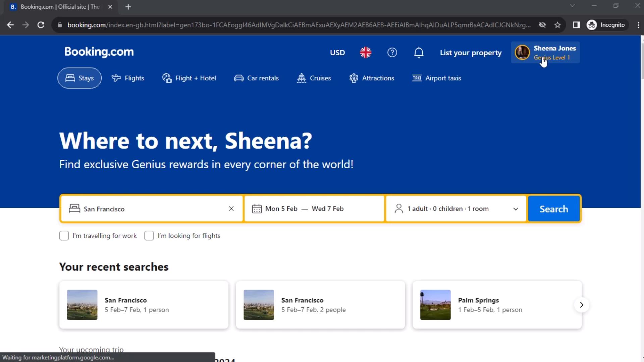
Task: Open Attractions section
Action: (x=378, y=78)
